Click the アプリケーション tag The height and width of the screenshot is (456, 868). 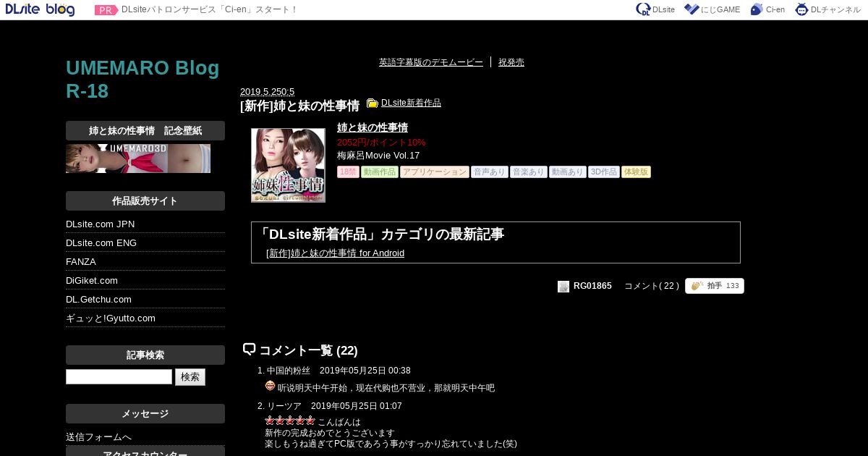[x=434, y=172]
